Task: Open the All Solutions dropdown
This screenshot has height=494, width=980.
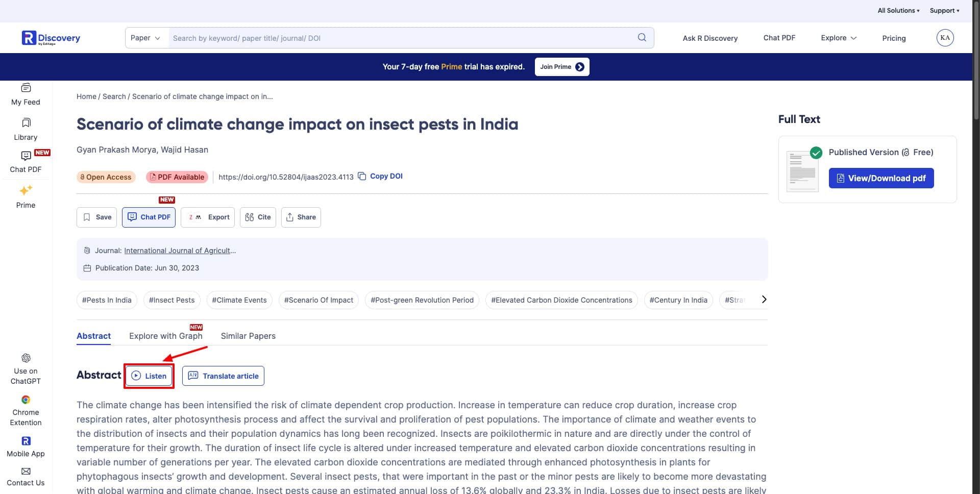Action: pyautogui.click(x=898, y=11)
